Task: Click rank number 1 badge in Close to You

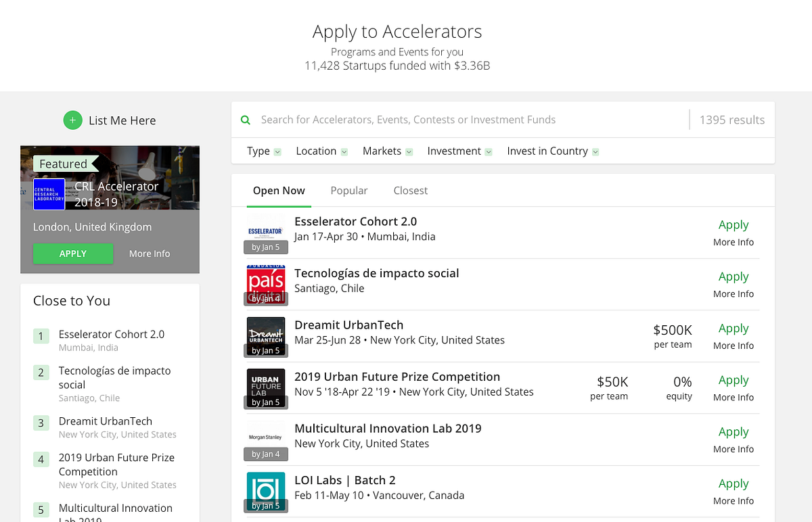Action: [x=41, y=336]
